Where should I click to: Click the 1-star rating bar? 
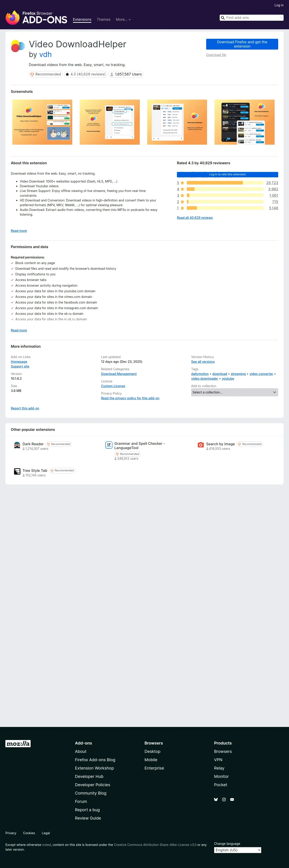click(225, 208)
